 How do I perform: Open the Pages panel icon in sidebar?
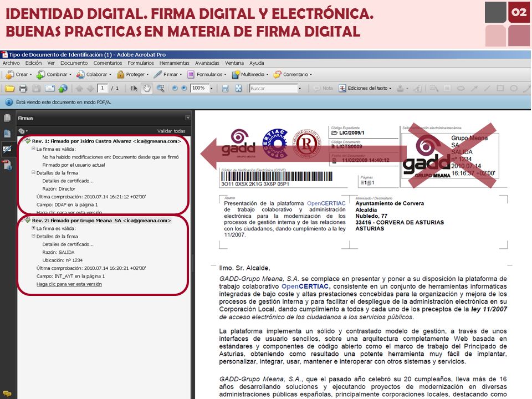[7, 118]
